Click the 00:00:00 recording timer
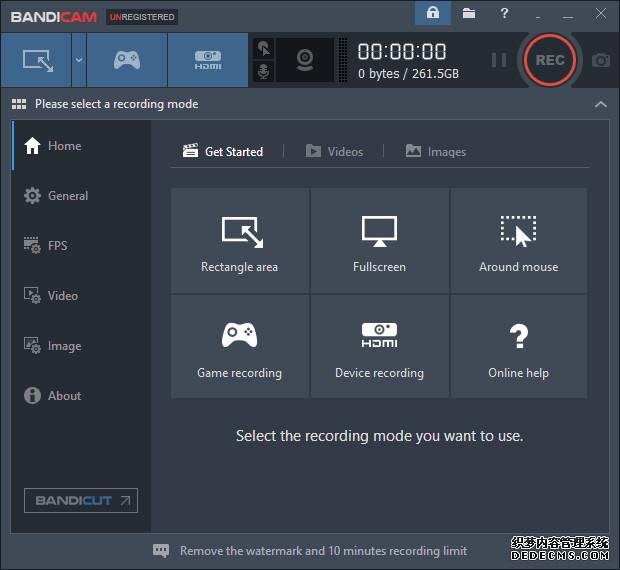Screen dimensions: 620x570 point(402,52)
